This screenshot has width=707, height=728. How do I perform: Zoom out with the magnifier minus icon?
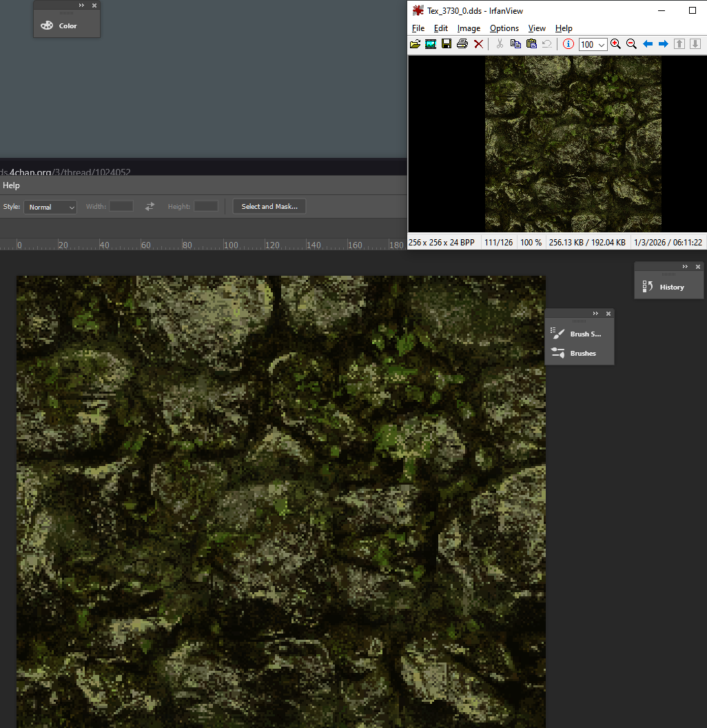coord(631,44)
